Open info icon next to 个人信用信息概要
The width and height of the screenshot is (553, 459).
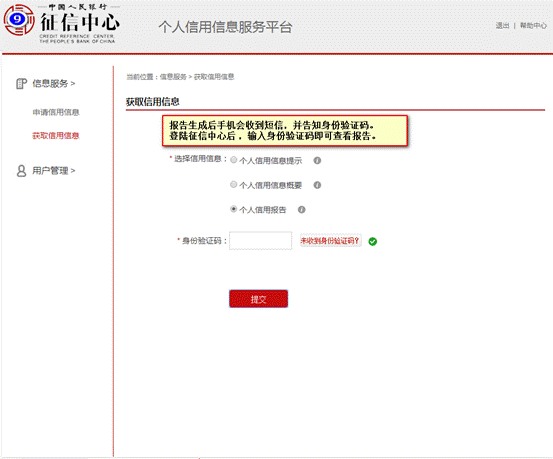coord(317,185)
